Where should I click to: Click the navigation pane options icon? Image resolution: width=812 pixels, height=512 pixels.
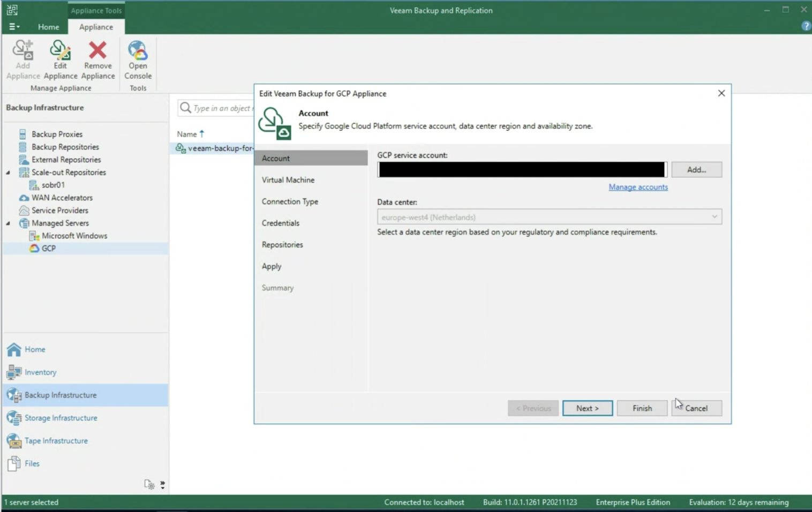click(x=149, y=485)
